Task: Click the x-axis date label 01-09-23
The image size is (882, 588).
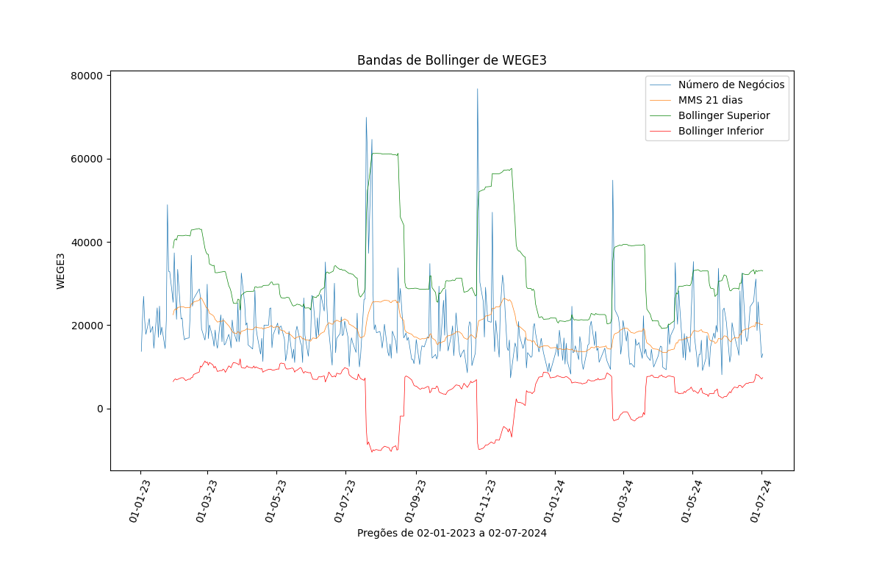Action: [415, 501]
